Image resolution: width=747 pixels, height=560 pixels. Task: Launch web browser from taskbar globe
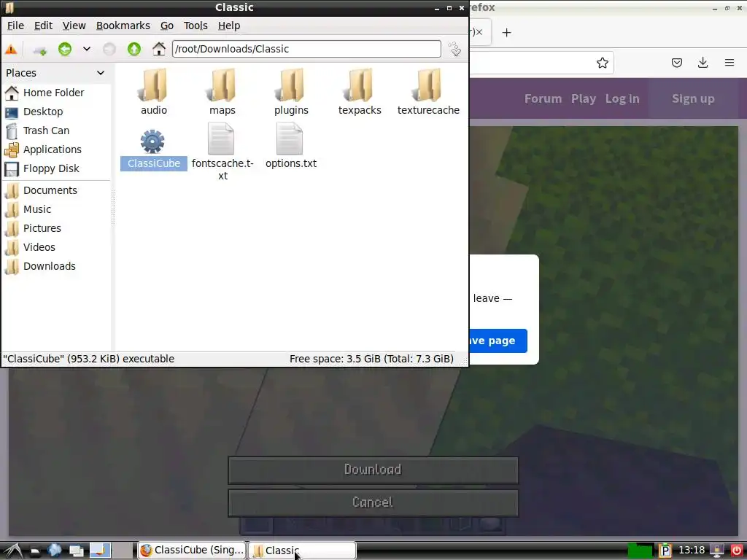54,551
